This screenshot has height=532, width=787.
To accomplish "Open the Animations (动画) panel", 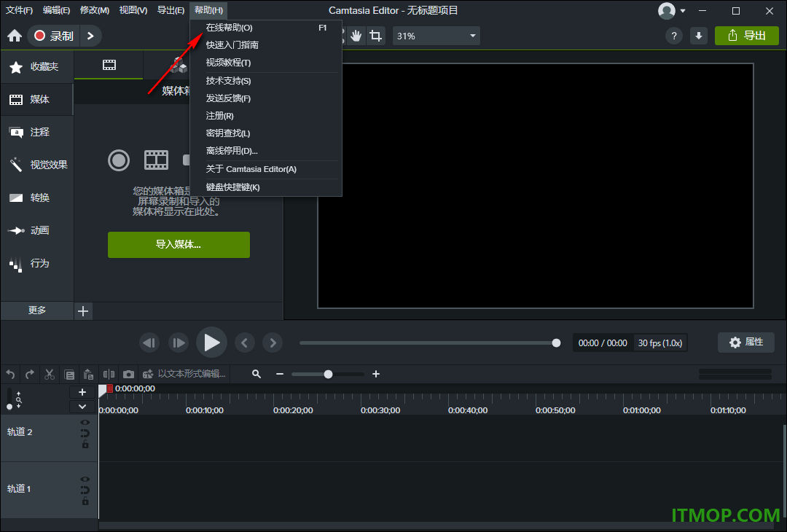I will pos(37,230).
